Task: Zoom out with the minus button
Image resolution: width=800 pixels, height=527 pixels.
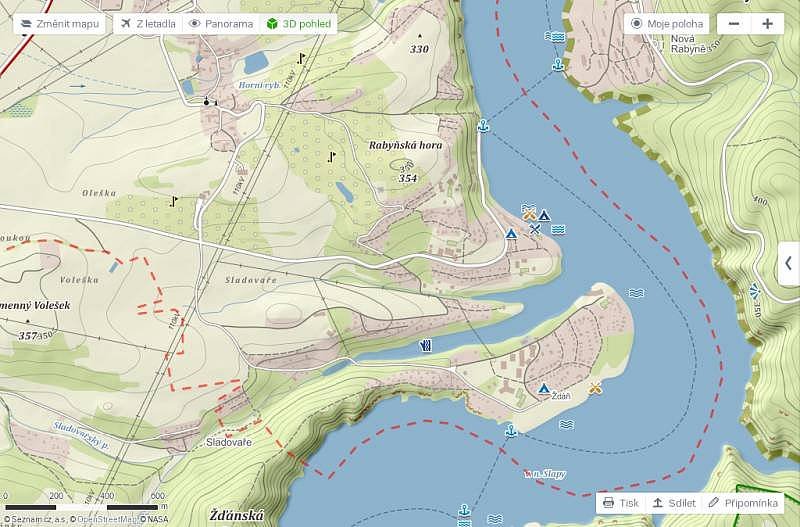Action: [x=734, y=24]
